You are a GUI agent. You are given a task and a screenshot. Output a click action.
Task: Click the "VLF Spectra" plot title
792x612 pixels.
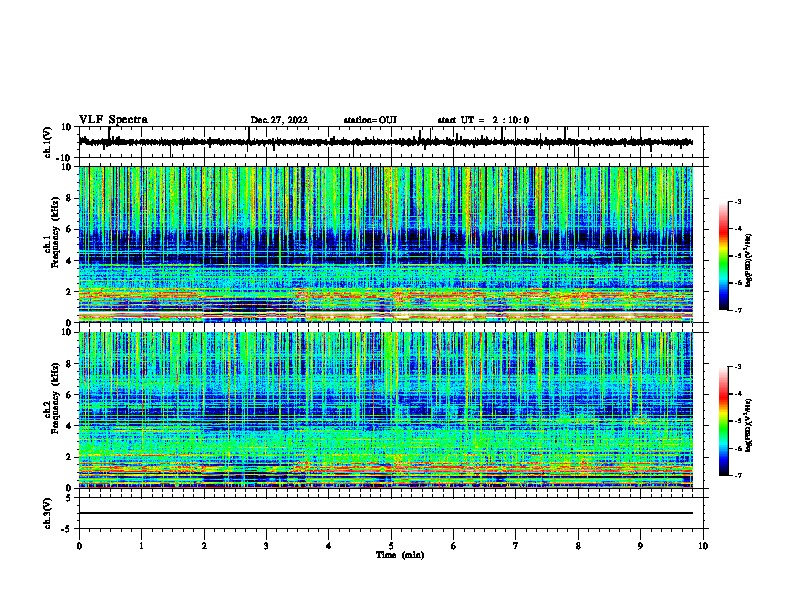tap(113, 120)
